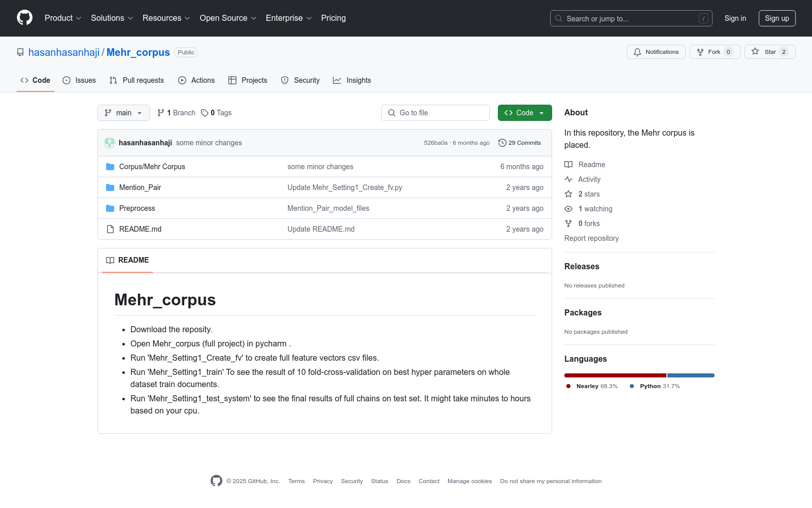
Task: Click the hasanhasanhaji avatar in commit row
Action: pyautogui.click(x=110, y=143)
